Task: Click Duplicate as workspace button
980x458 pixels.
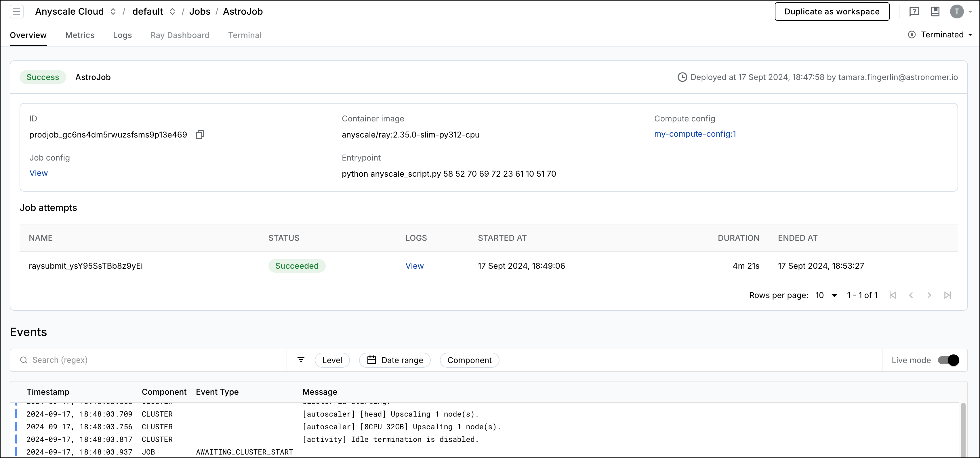Action: 832,12
